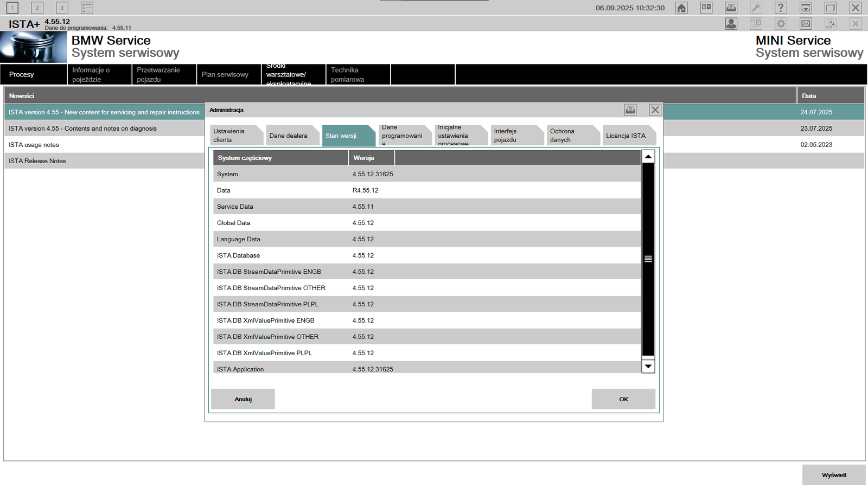Select window slot 2 button

coord(37,8)
